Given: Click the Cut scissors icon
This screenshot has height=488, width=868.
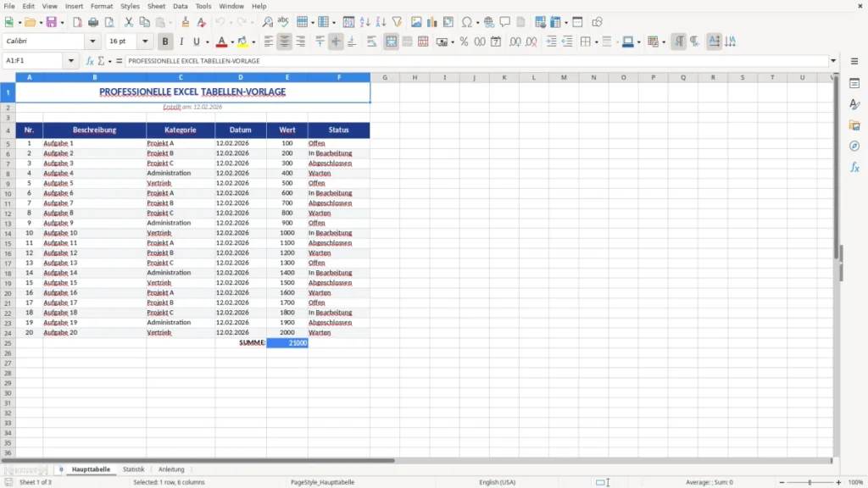Looking at the screenshot, I should [129, 22].
